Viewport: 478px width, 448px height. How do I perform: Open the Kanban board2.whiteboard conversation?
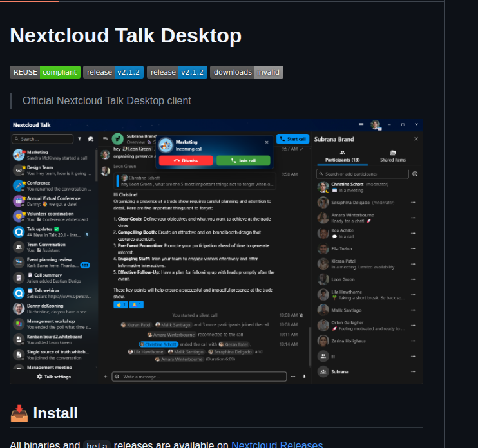pyautogui.click(x=53, y=339)
